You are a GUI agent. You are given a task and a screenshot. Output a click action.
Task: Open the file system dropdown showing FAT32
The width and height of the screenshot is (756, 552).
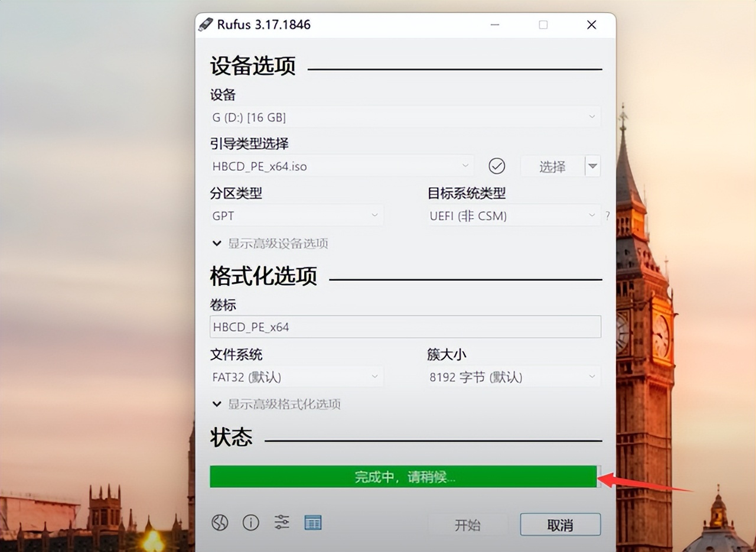pyautogui.click(x=296, y=376)
